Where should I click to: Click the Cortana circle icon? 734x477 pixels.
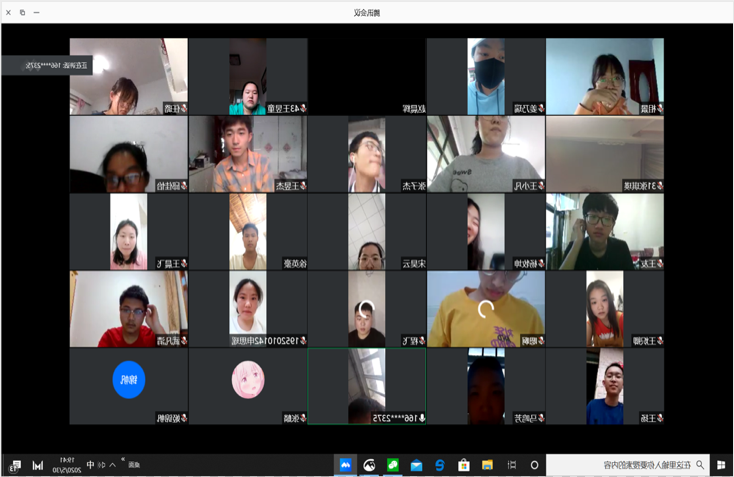tap(534, 465)
